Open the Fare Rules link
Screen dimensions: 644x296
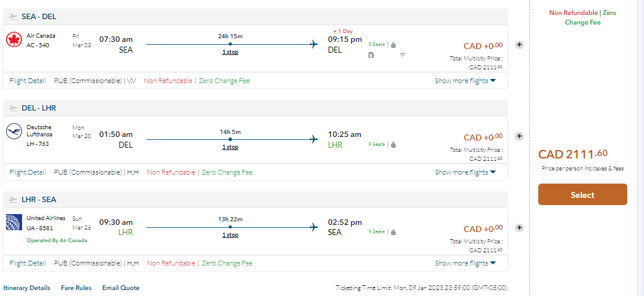76,288
